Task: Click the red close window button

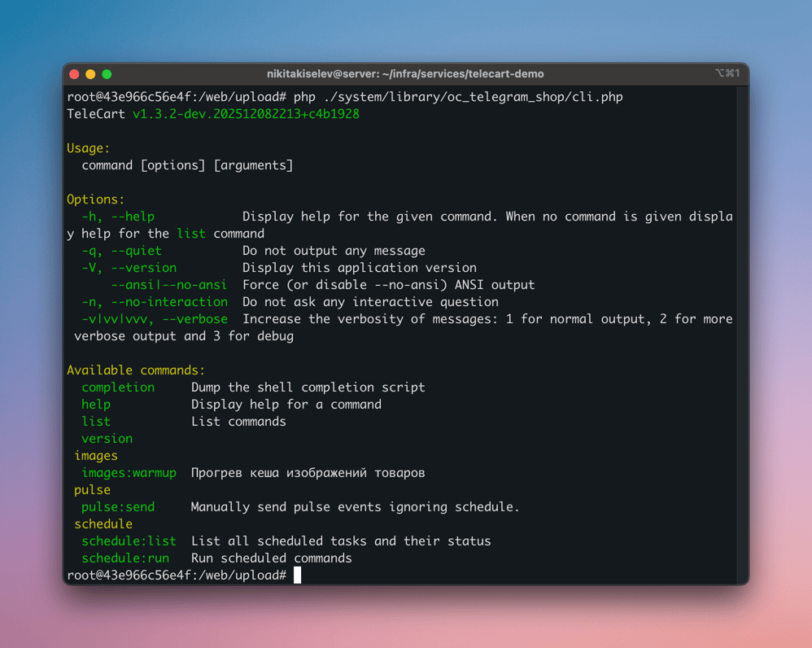Action: [74, 74]
